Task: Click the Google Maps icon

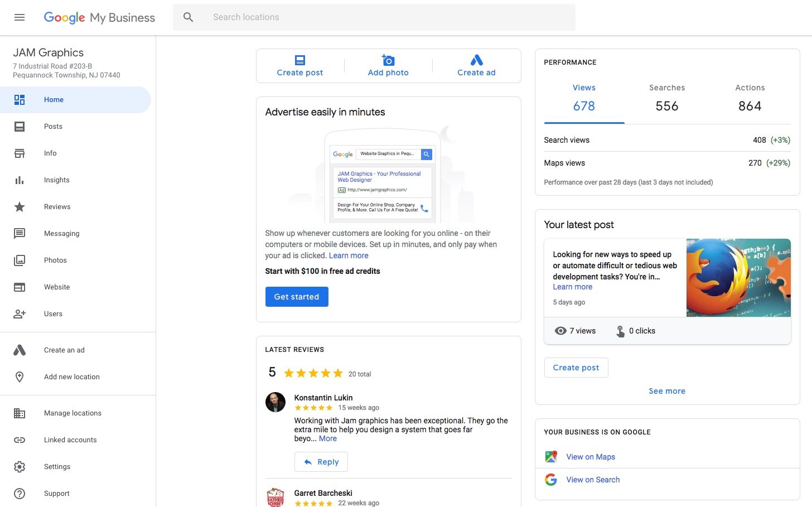Action: click(x=551, y=457)
